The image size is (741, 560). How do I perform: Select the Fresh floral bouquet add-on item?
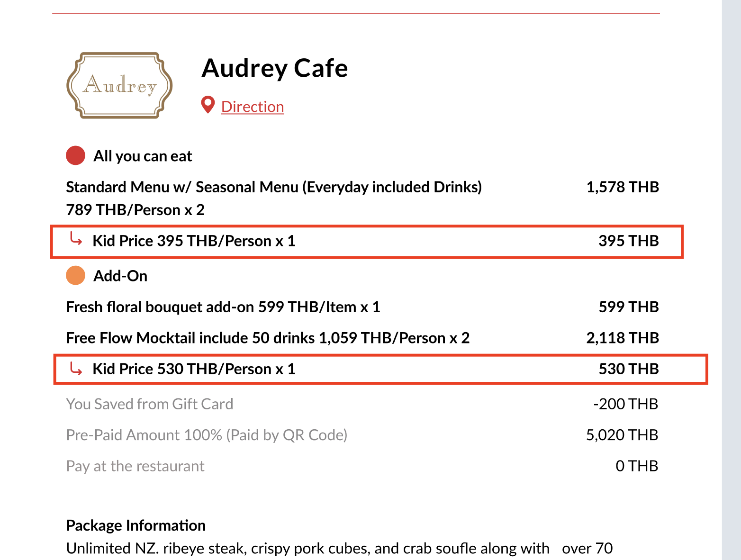click(223, 307)
